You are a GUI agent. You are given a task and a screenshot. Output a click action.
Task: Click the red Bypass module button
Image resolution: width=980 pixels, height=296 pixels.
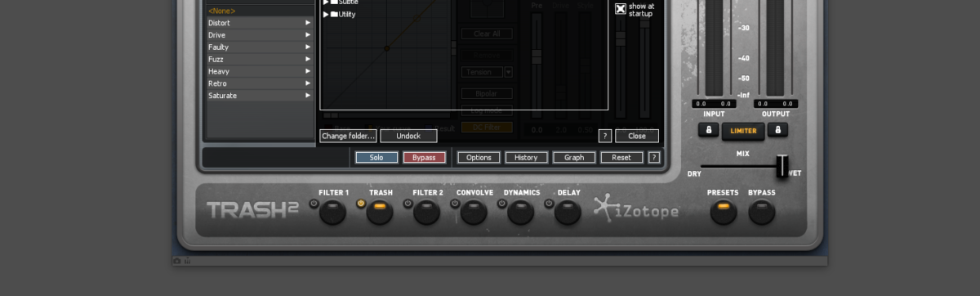click(x=424, y=157)
